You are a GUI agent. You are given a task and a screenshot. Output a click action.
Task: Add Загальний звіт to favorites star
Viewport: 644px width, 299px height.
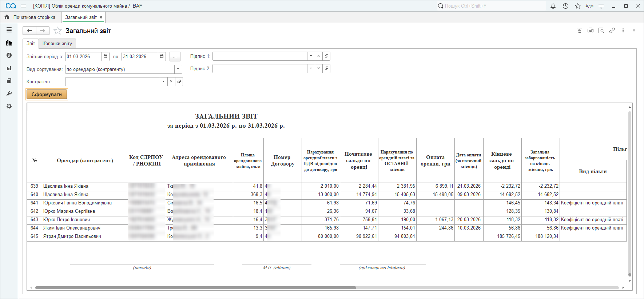(x=57, y=31)
